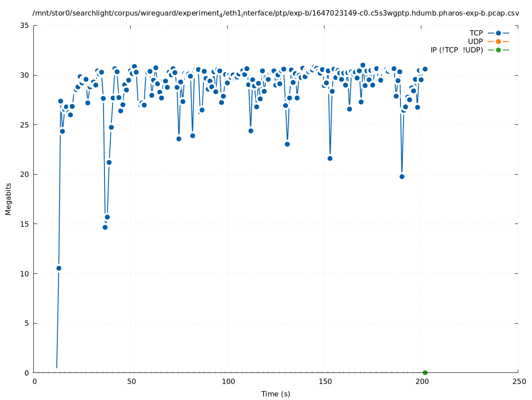Click the chart title file path
This screenshot has width=532, height=400.
276,14
